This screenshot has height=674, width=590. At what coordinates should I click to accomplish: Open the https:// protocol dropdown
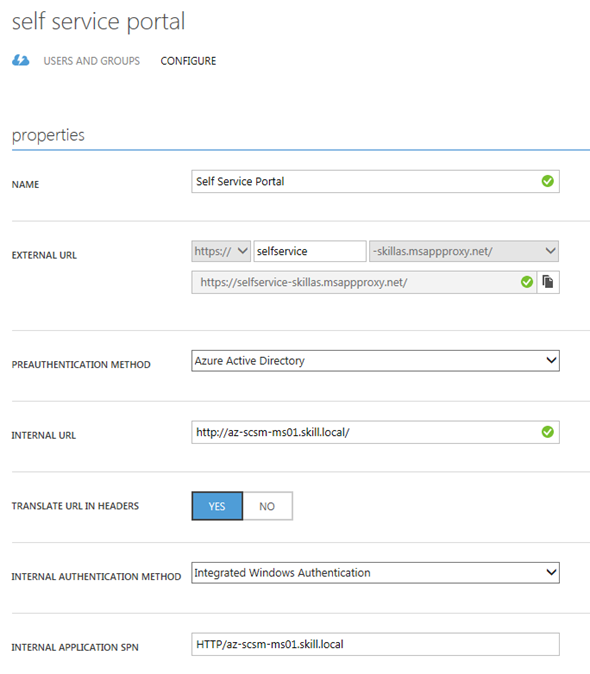221,251
